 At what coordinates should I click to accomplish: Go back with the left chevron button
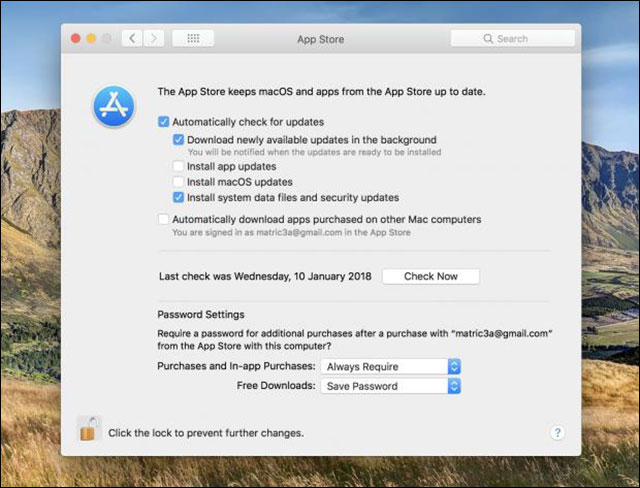coord(132,38)
